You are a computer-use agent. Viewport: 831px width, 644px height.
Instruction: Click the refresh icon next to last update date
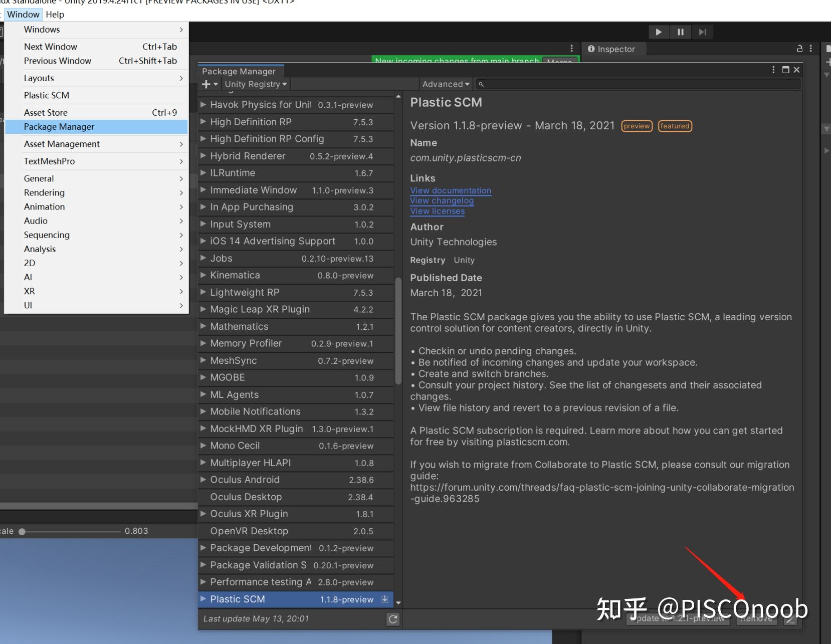393,619
